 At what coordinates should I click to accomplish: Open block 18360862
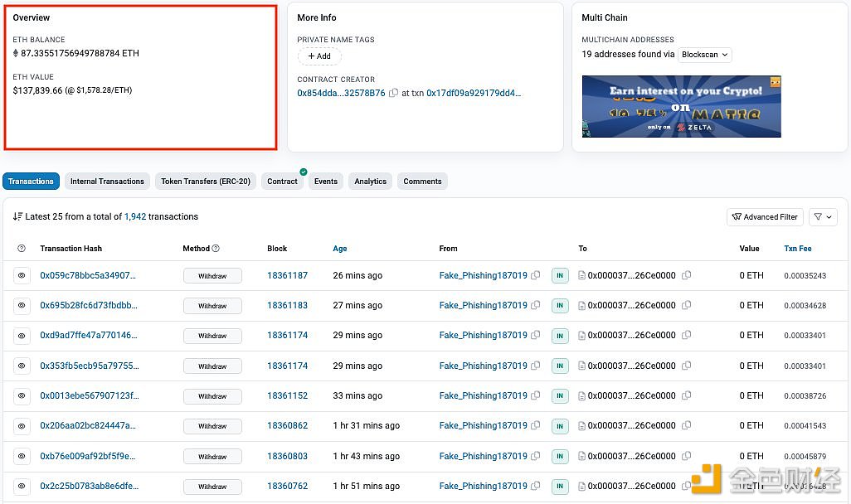[287, 425]
